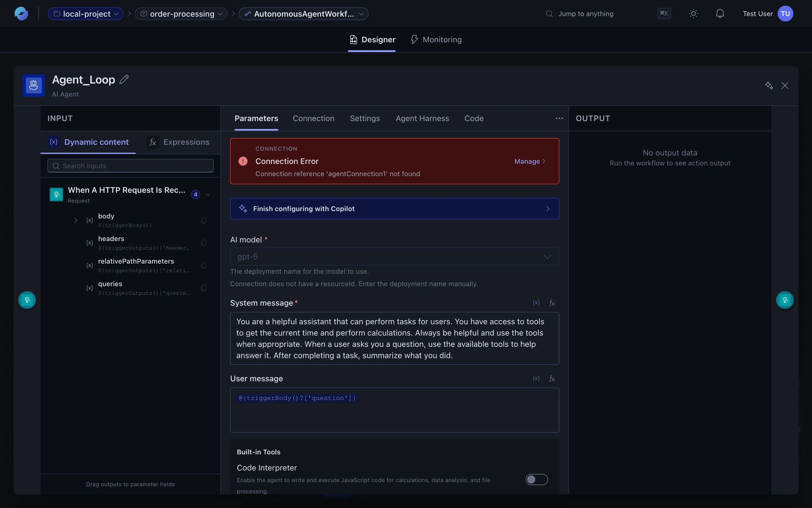
Task: Click the Connection Error warning icon
Action: (243, 161)
